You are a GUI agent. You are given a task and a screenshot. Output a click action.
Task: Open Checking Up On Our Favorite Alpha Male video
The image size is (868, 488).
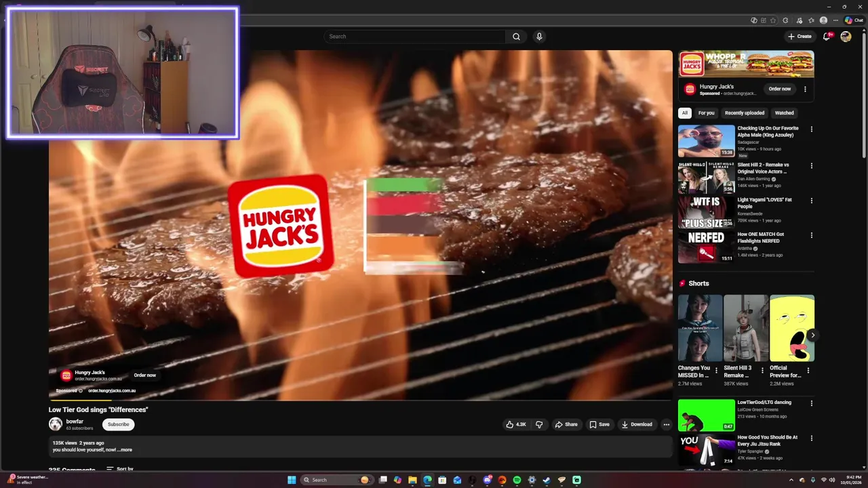(x=707, y=140)
